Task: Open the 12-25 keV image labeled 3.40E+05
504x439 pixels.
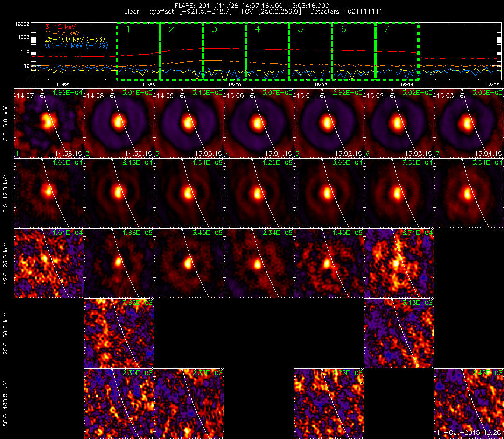Action: point(189,264)
